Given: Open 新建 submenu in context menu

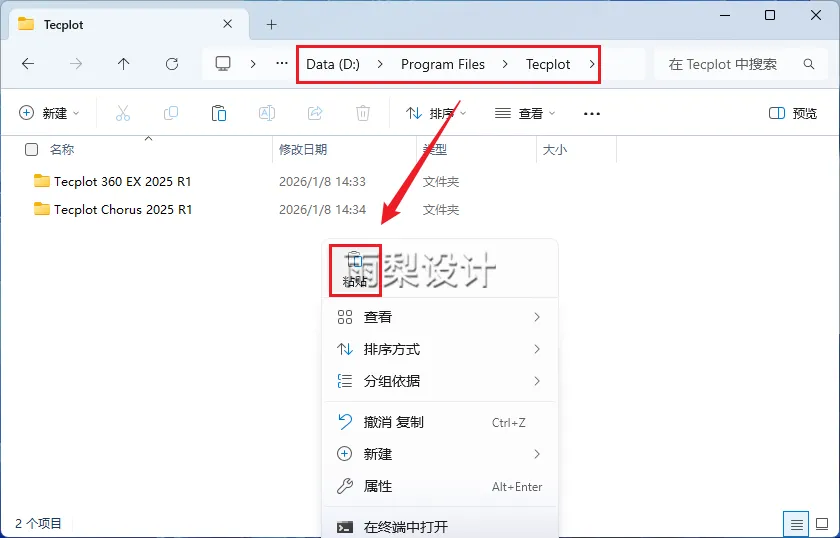Looking at the screenshot, I should [x=439, y=454].
